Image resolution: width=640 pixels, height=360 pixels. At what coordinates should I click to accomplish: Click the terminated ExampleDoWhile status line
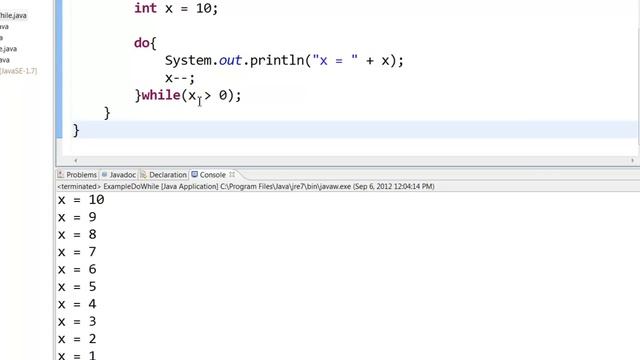246,187
